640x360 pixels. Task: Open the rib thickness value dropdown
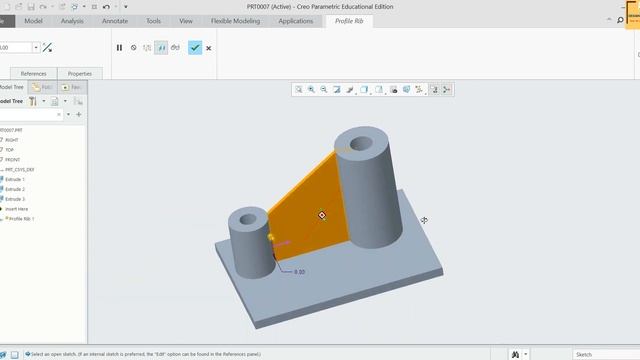coord(36,48)
